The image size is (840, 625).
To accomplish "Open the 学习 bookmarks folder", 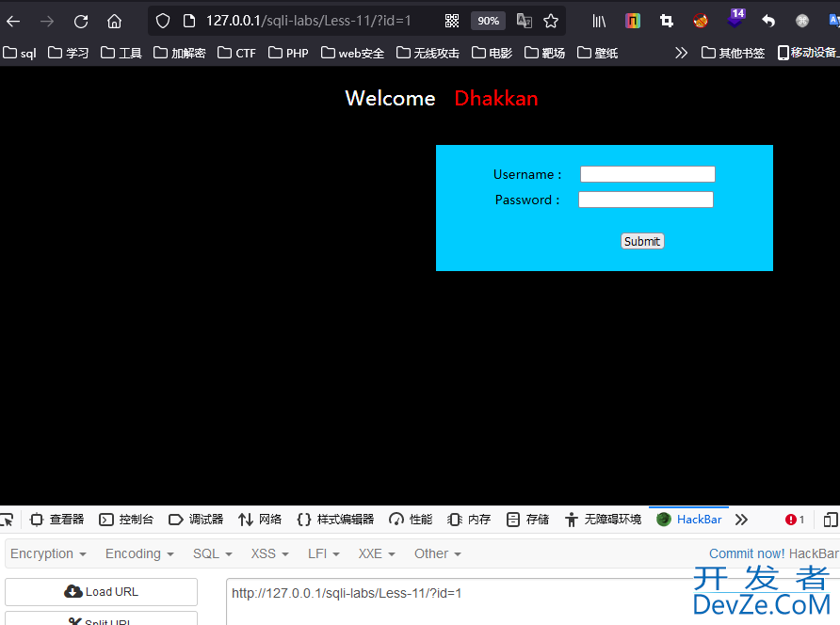I will (x=68, y=53).
